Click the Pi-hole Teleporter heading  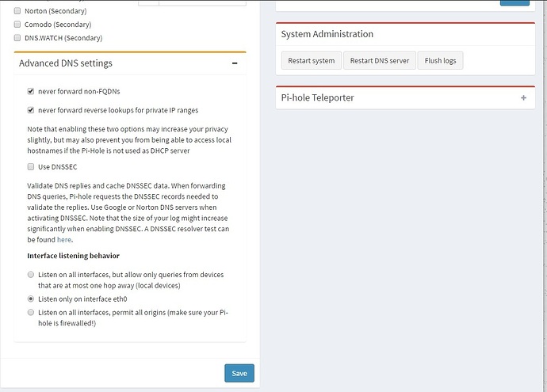317,98
